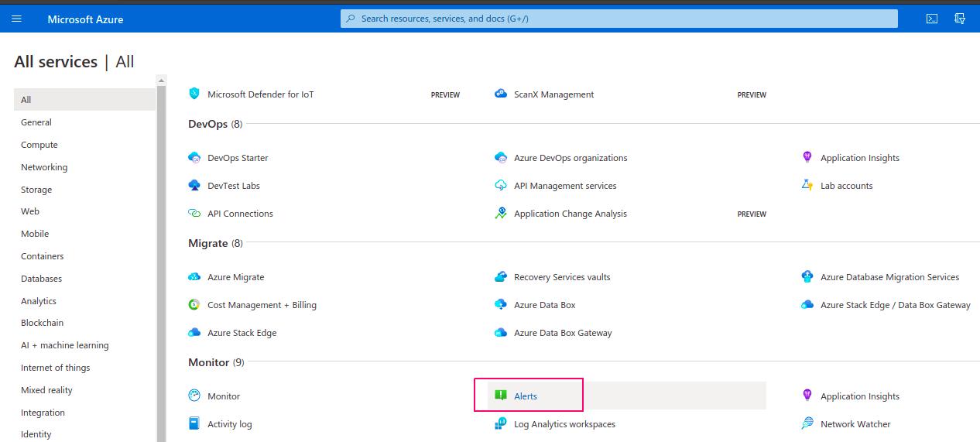
Task: Open Application Insights under DevOps section
Action: pyautogui.click(x=860, y=158)
